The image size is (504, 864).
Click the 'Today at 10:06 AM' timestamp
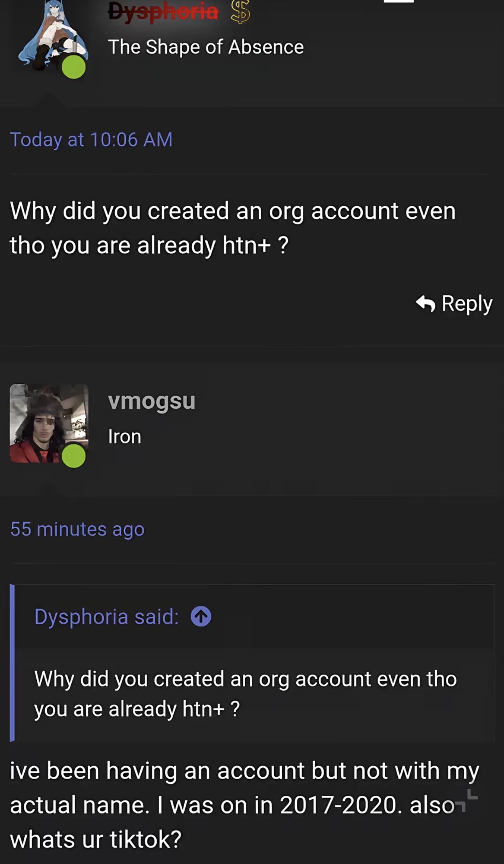[91, 140]
